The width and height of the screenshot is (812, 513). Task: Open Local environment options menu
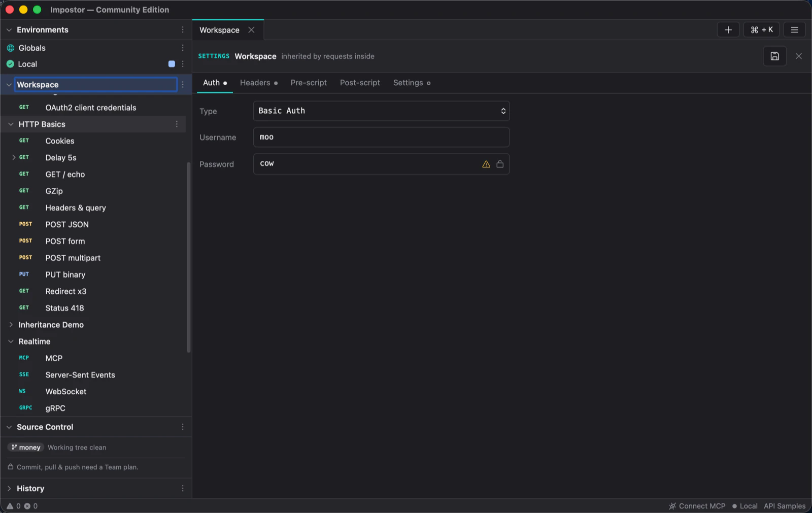tap(183, 64)
